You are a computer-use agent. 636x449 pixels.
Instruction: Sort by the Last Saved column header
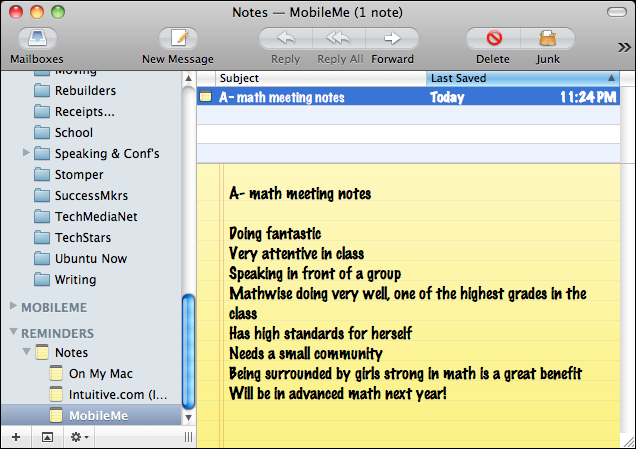[522, 78]
